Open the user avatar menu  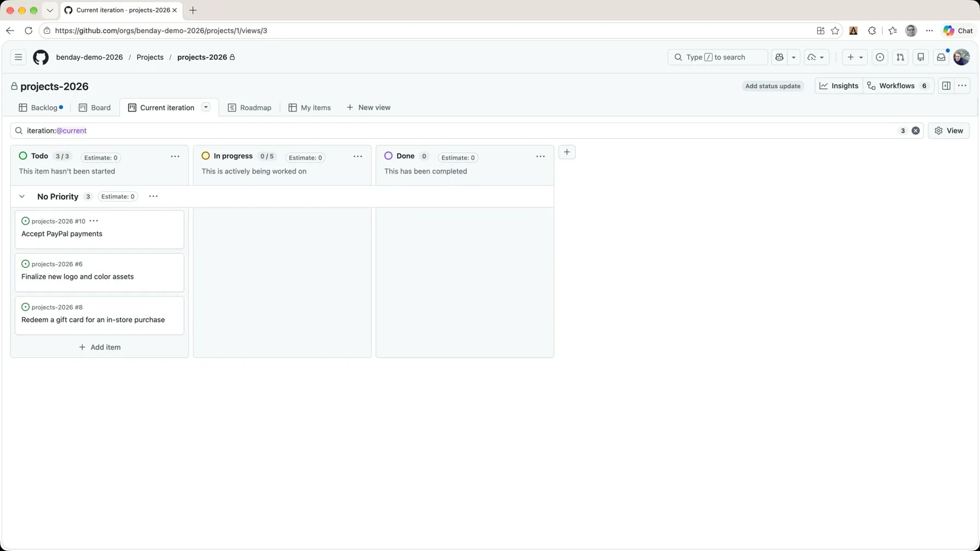point(961,57)
